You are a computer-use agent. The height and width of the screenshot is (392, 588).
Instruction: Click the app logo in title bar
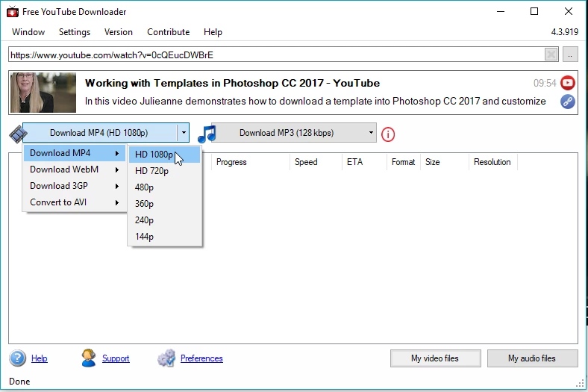(x=13, y=12)
